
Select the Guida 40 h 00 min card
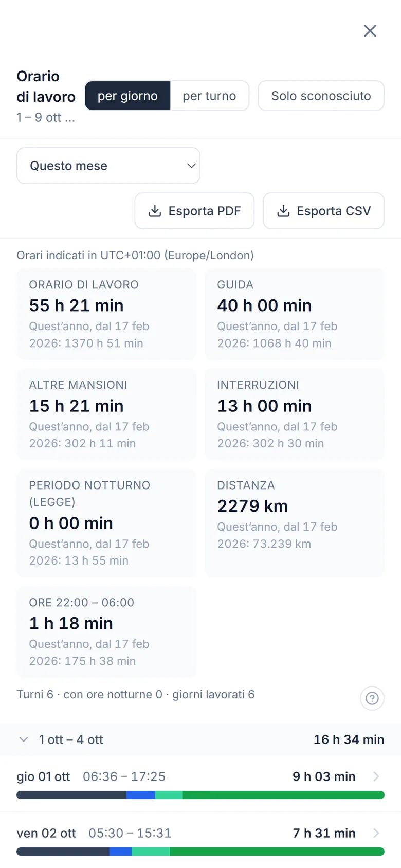click(295, 314)
